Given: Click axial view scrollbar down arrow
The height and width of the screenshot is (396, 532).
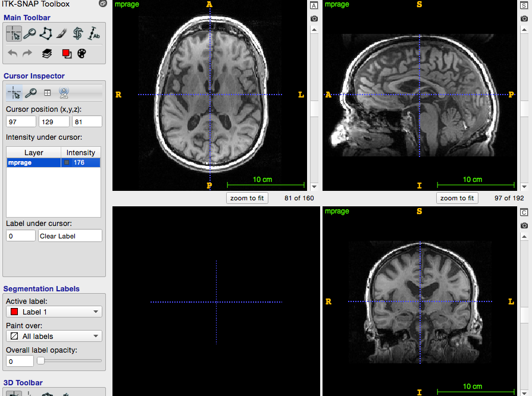Looking at the screenshot, I should 314,187.
